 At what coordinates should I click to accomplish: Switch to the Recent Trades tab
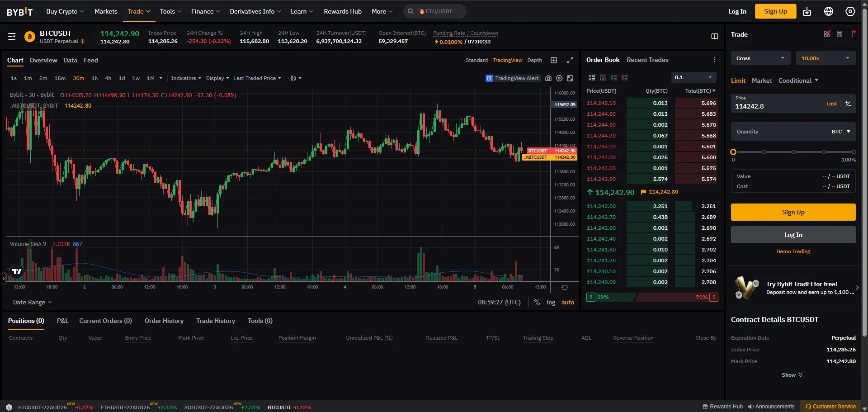coord(647,60)
